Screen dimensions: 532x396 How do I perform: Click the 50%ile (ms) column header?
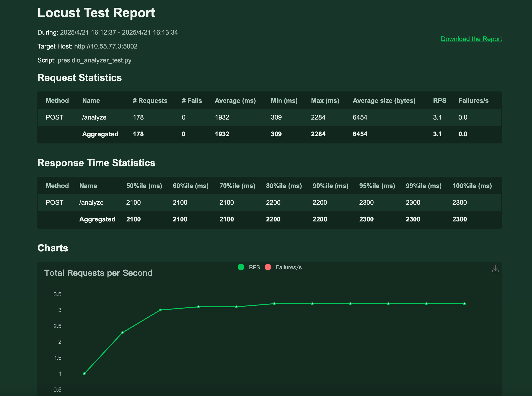(144, 186)
